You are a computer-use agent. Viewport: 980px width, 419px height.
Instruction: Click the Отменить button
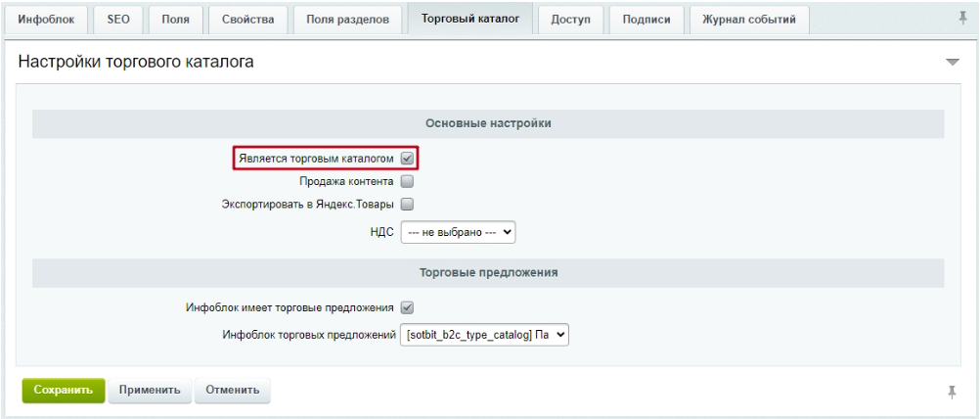[232, 390]
